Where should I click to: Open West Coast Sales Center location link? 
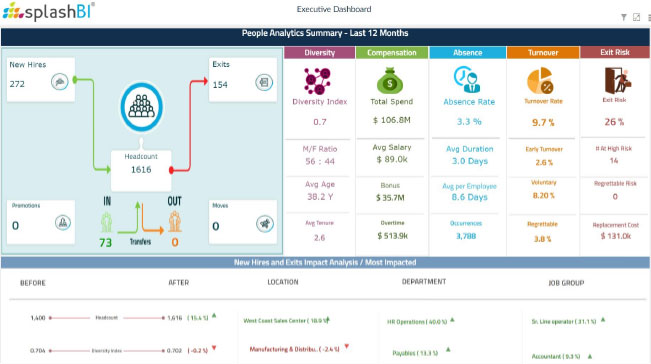pyautogui.click(x=285, y=320)
